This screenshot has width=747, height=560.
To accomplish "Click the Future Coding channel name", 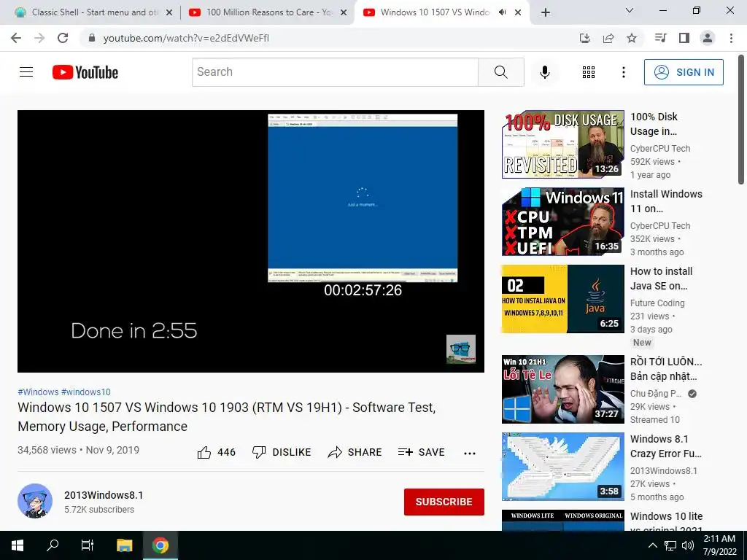I will 657,303.
